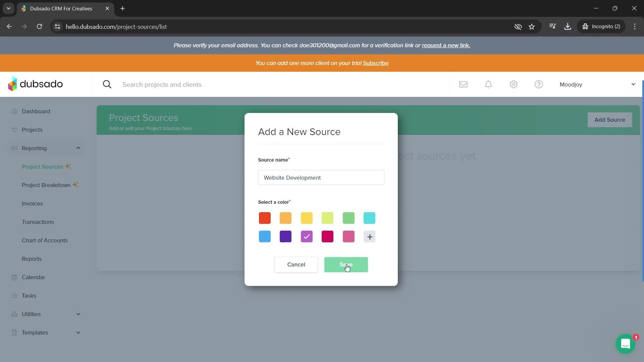Open the tab search dropdown

point(8,8)
